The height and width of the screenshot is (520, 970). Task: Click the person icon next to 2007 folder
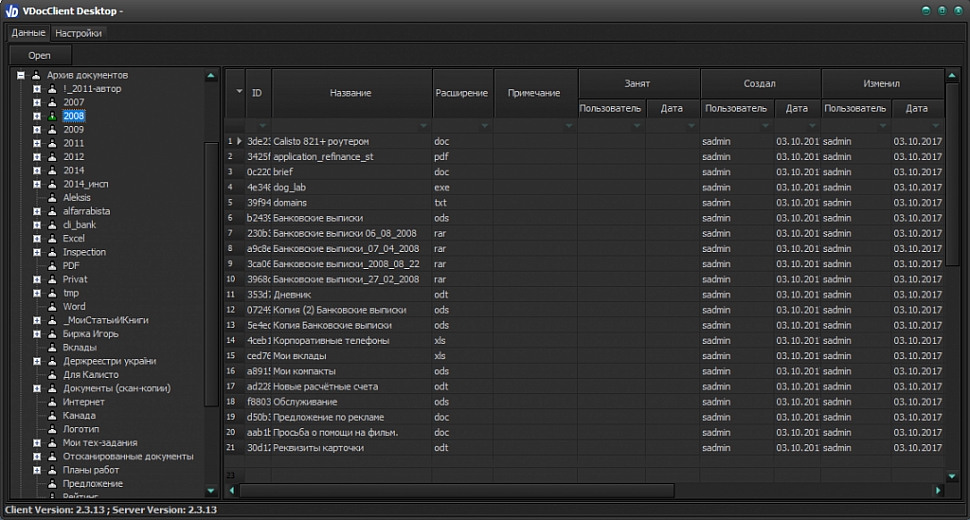(x=53, y=103)
